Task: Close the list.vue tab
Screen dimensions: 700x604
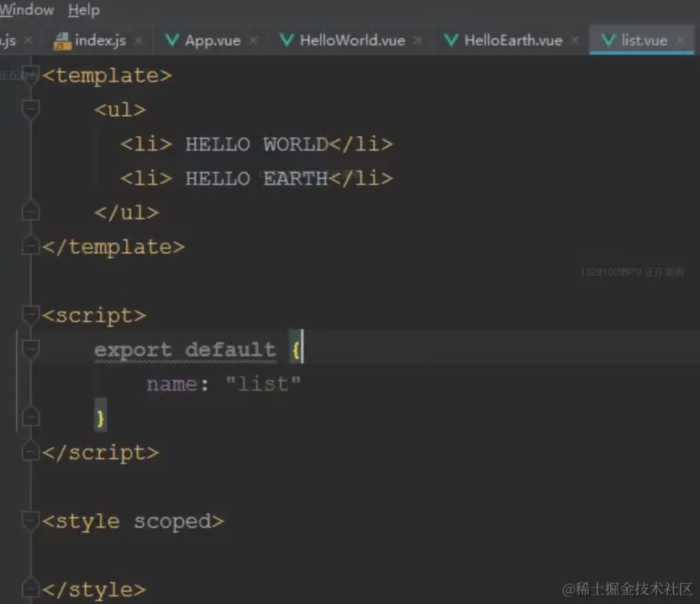Action: pyautogui.click(x=681, y=40)
